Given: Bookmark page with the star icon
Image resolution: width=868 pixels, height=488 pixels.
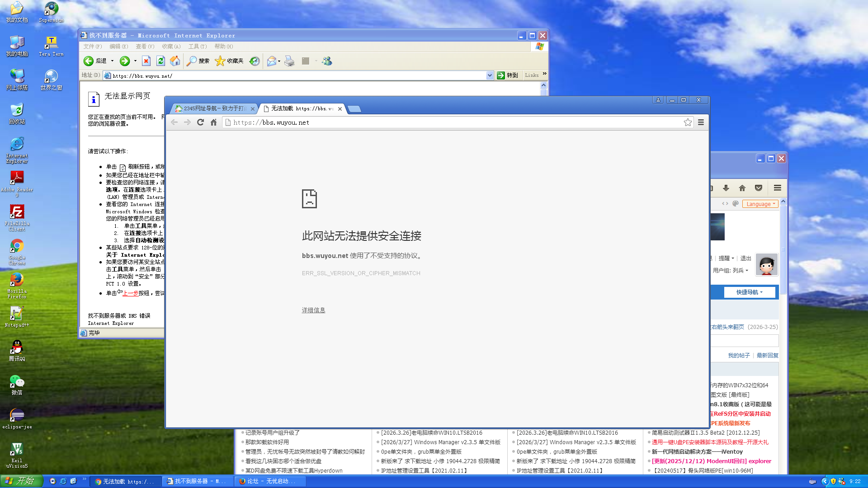Looking at the screenshot, I should coord(688,122).
